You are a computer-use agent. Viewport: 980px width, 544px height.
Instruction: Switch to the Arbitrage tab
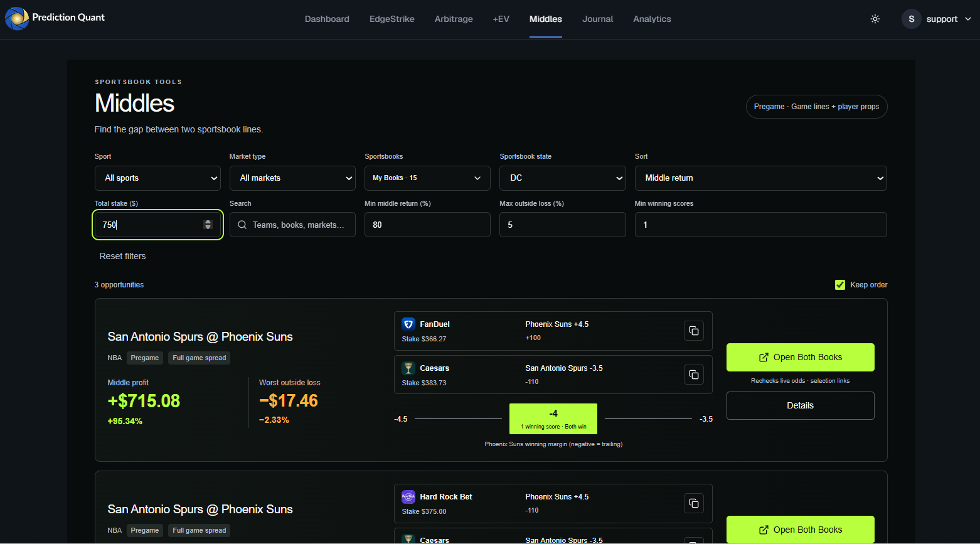(454, 19)
